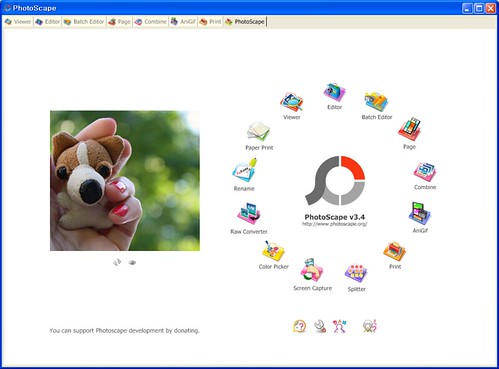Launch the Combine icon in the circular menu

click(x=425, y=172)
